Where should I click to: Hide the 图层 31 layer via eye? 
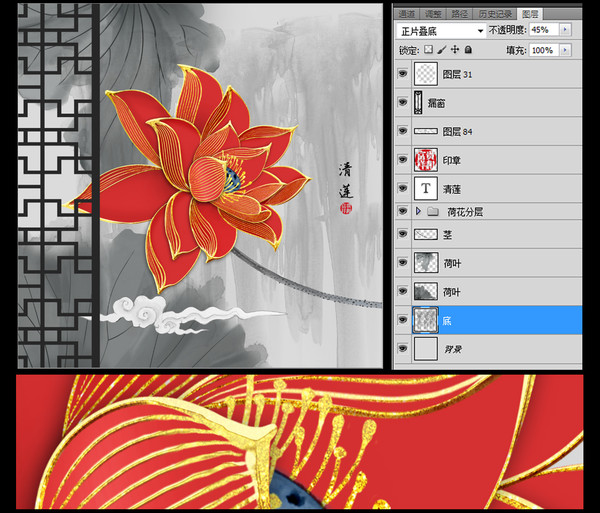pos(403,73)
